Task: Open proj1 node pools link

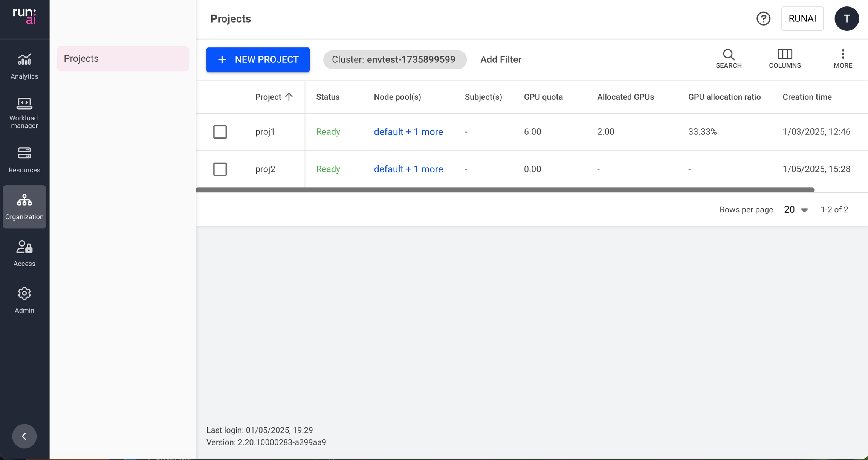Action: coord(408,132)
